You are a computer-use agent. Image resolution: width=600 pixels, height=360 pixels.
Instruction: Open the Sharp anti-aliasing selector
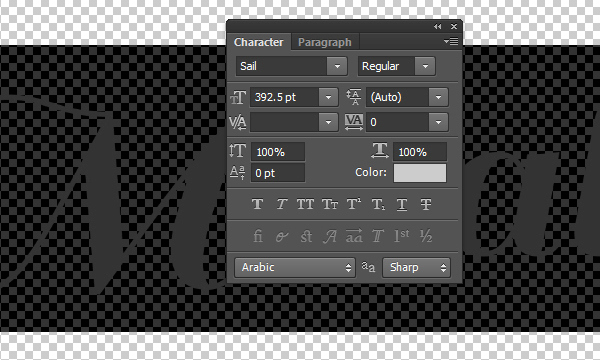pyautogui.click(x=416, y=267)
